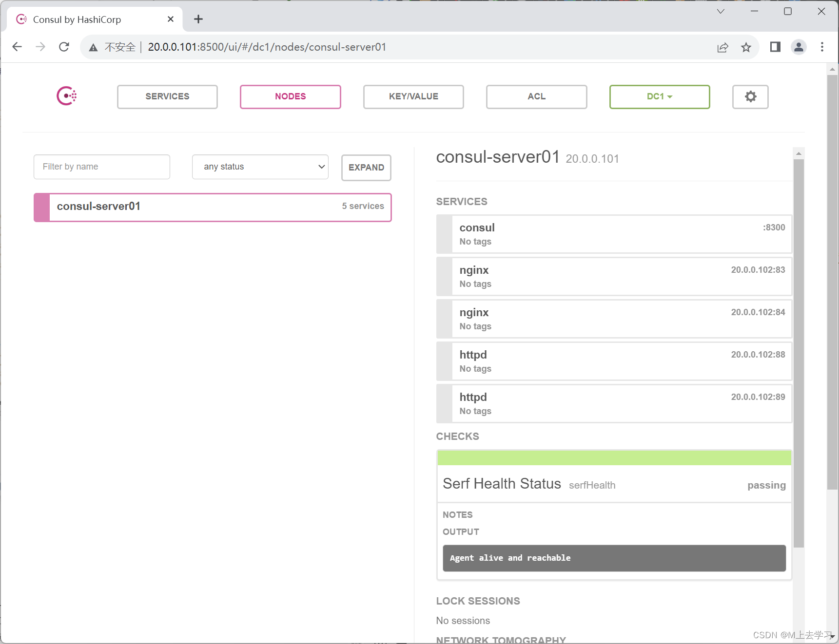The image size is (839, 644).
Task: Open the Chrome profile avatar
Action: [x=799, y=47]
